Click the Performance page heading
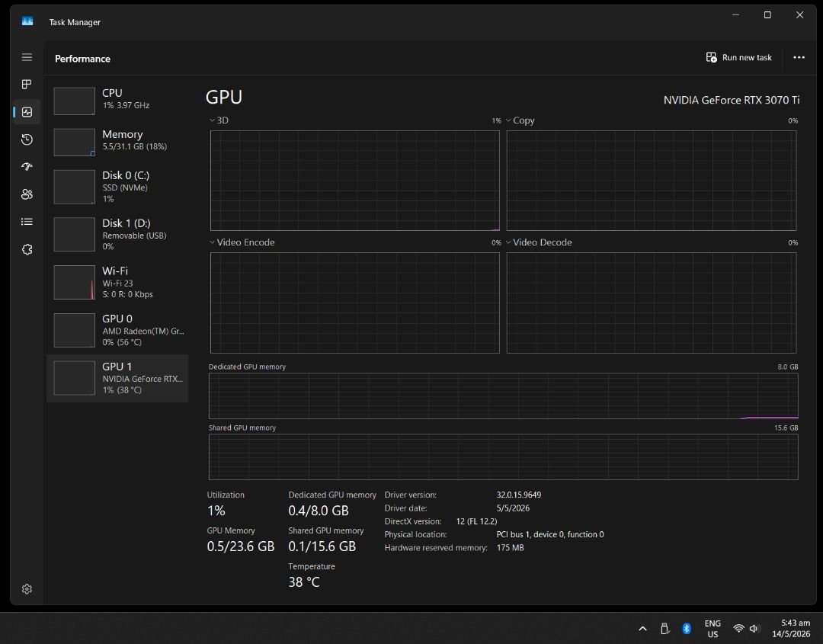Image resolution: width=823 pixels, height=644 pixels. 83,59
